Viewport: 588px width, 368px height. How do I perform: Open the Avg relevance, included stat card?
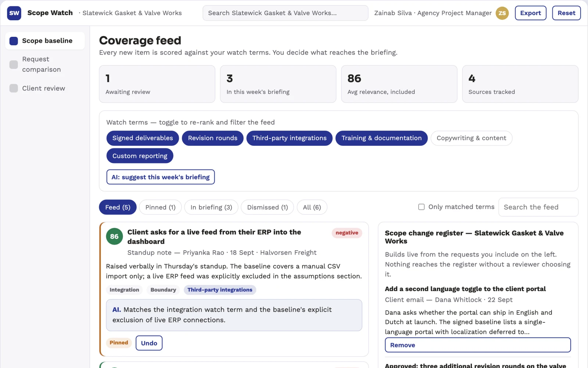[399, 84]
